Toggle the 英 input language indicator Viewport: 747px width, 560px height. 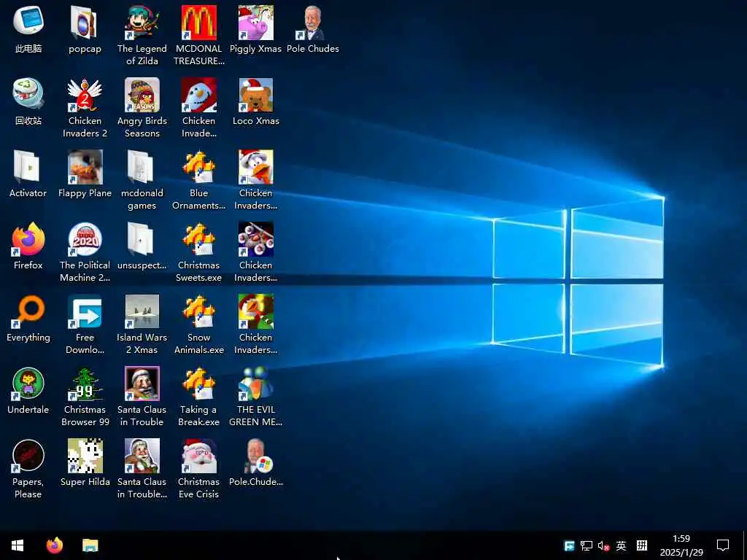click(621, 545)
